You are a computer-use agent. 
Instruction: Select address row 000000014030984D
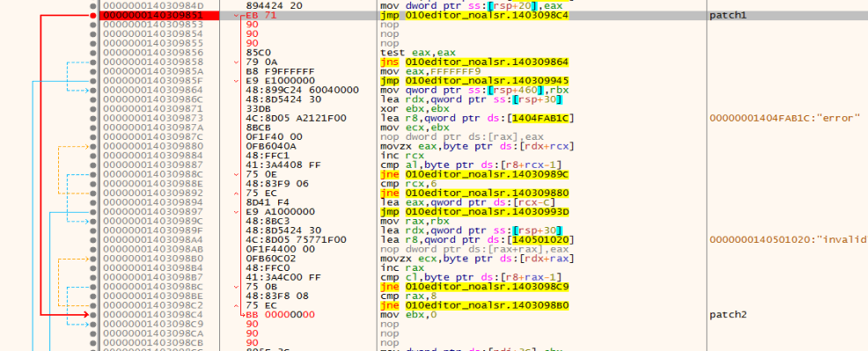153,6
